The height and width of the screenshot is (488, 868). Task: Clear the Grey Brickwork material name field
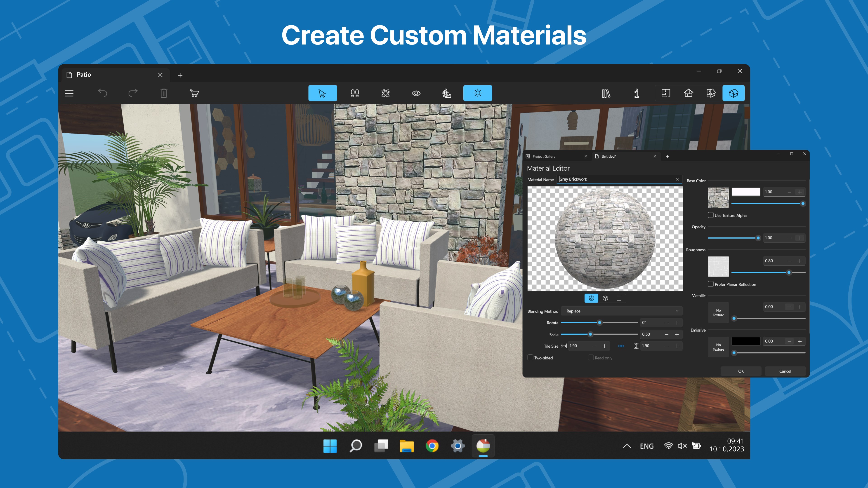(677, 179)
